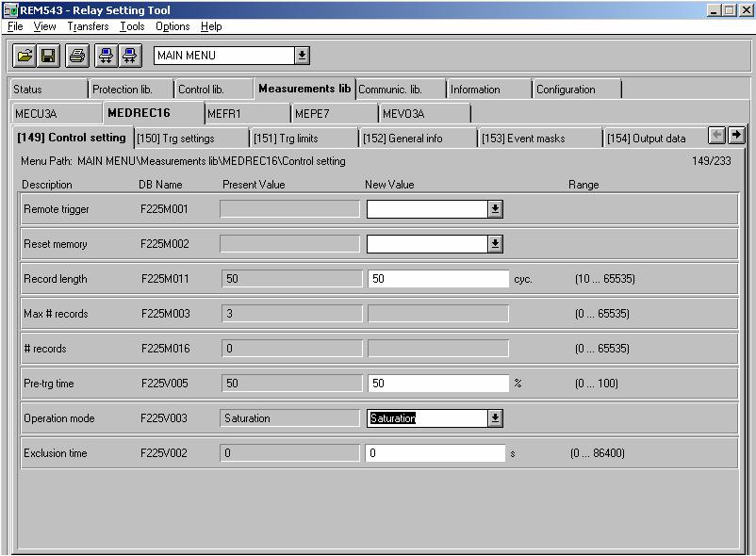This screenshot has width=756, height=556.
Task: Click the transfer icon with downward arrows
Action: coord(106,56)
